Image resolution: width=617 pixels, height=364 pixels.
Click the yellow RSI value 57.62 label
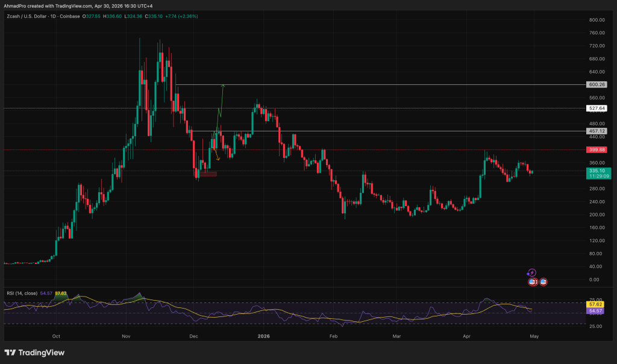pos(596,305)
